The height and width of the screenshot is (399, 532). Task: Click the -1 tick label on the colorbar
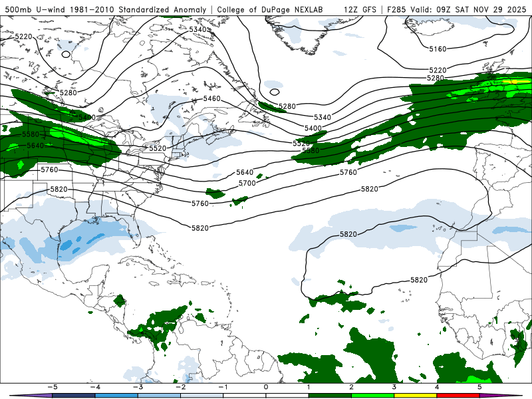223,387
